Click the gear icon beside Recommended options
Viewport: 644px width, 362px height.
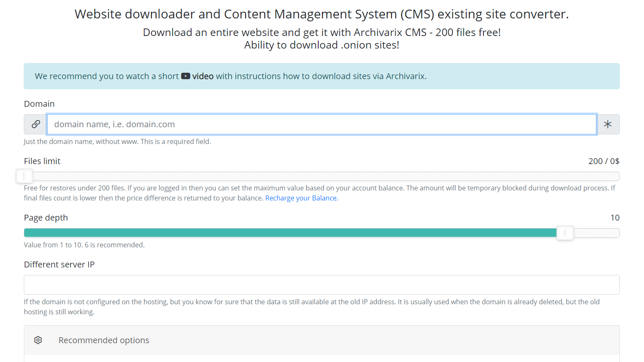coord(38,340)
